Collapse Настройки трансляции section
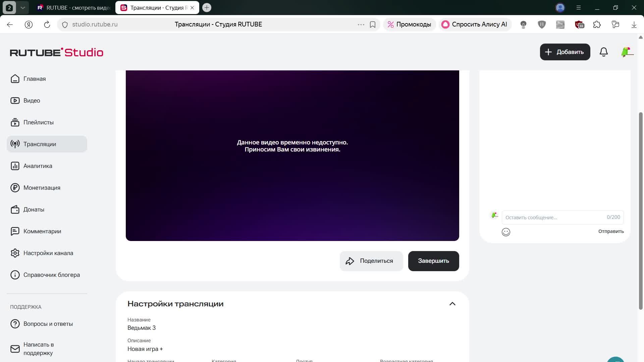644x362 pixels. 452,304
